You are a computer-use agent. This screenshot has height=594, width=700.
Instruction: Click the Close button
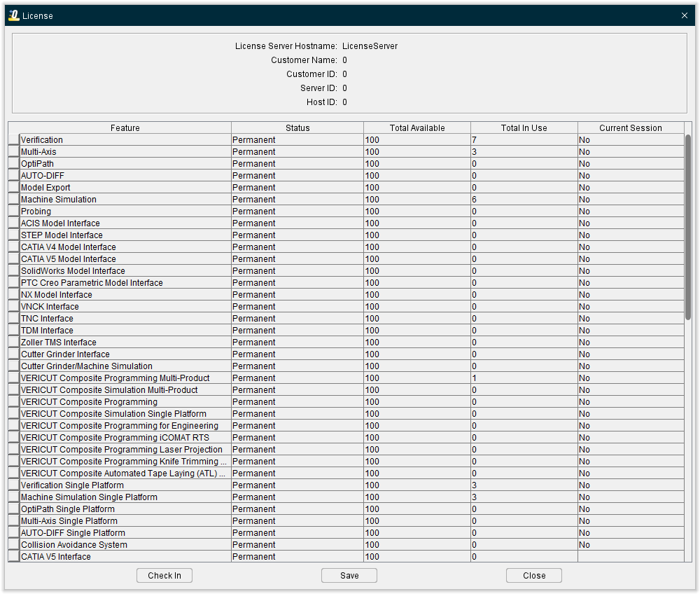pyautogui.click(x=534, y=575)
